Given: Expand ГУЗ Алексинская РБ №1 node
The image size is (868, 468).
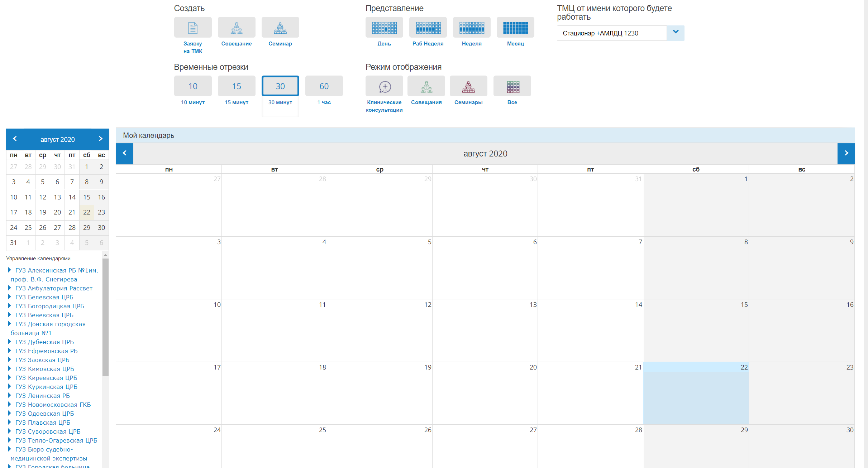Looking at the screenshot, I should [x=10, y=270].
